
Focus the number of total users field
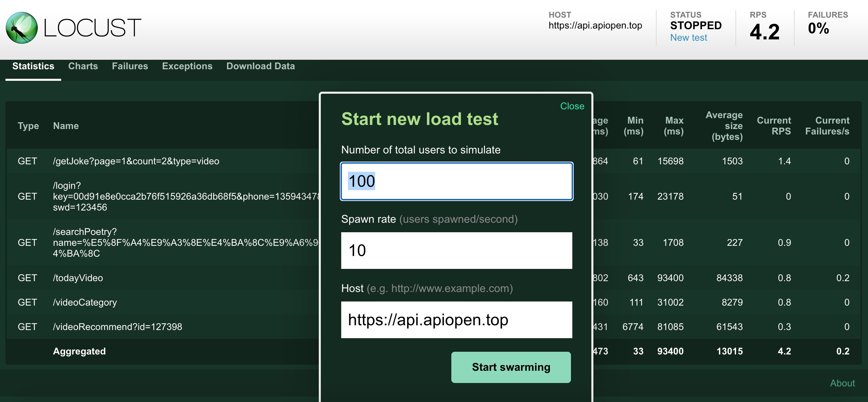(456, 181)
